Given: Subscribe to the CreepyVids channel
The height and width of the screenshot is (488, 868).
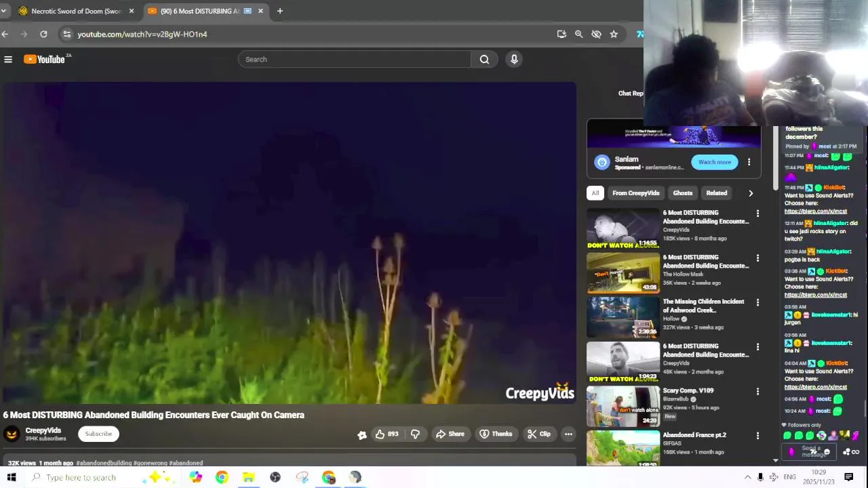Looking at the screenshot, I should [x=98, y=434].
